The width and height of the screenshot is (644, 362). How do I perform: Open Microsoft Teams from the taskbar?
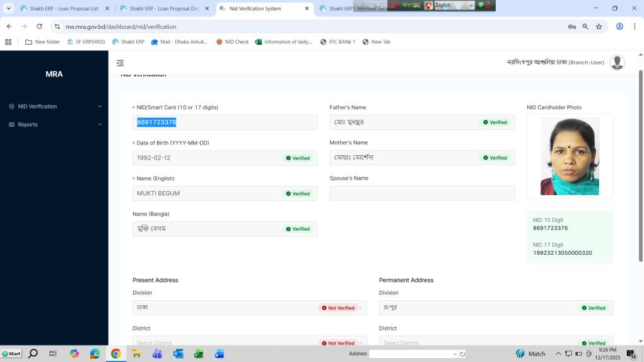(157, 354)
